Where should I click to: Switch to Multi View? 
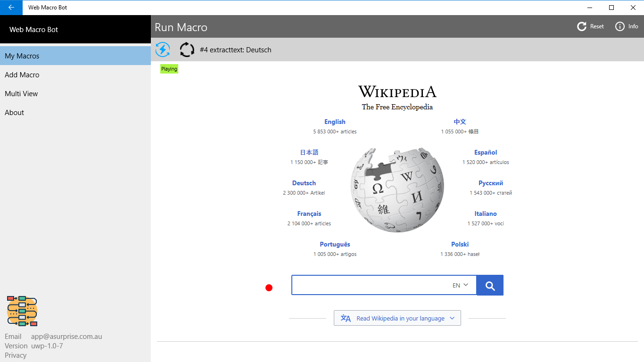tap(75, 93)
